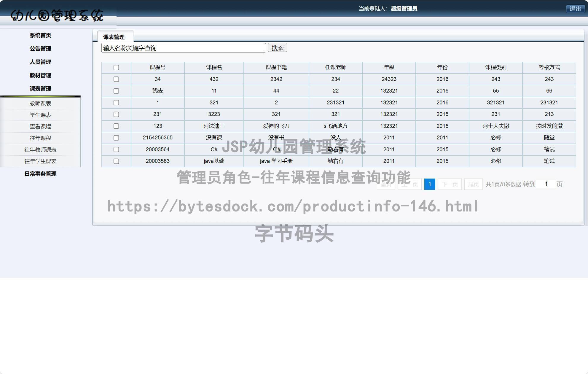The height and width of the screenshot is (374, 588).
Task: Expand the 日常事务管理 menu section
Action: click(41, 174)
